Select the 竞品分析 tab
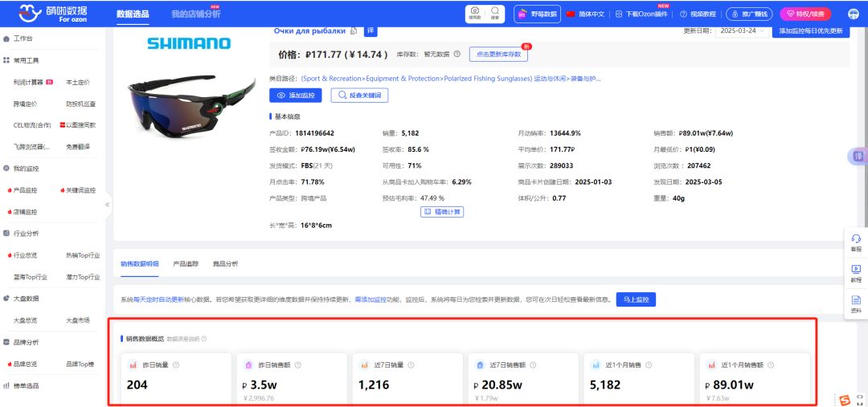The width and height of the screenshot is (868, 407). click(x=225, y=264)
